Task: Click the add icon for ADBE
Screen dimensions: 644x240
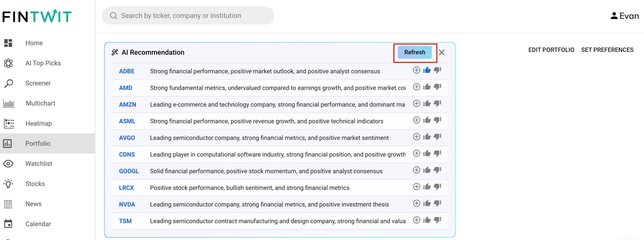Action: 416,70
